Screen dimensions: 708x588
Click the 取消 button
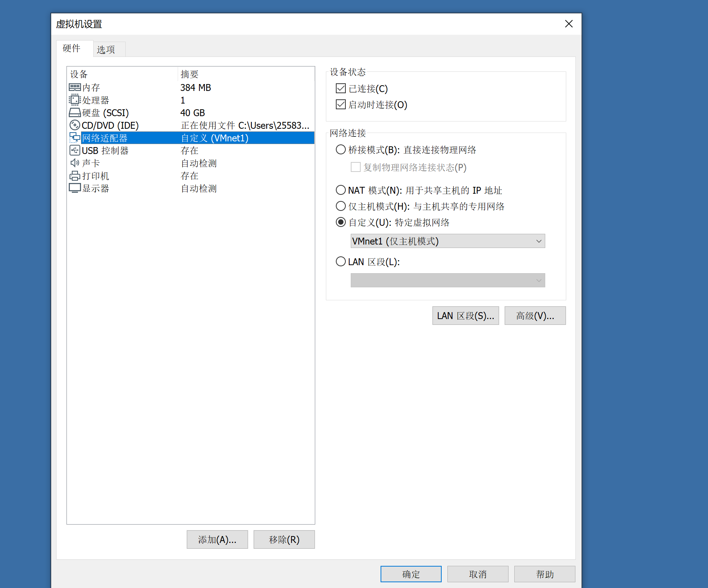pyautogui.click(x=478, y=574)
